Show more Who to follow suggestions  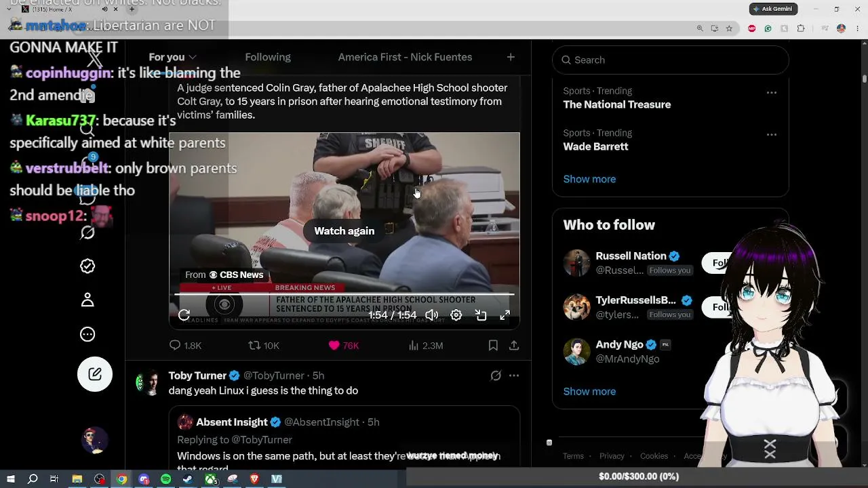click(x=589, y=391)
